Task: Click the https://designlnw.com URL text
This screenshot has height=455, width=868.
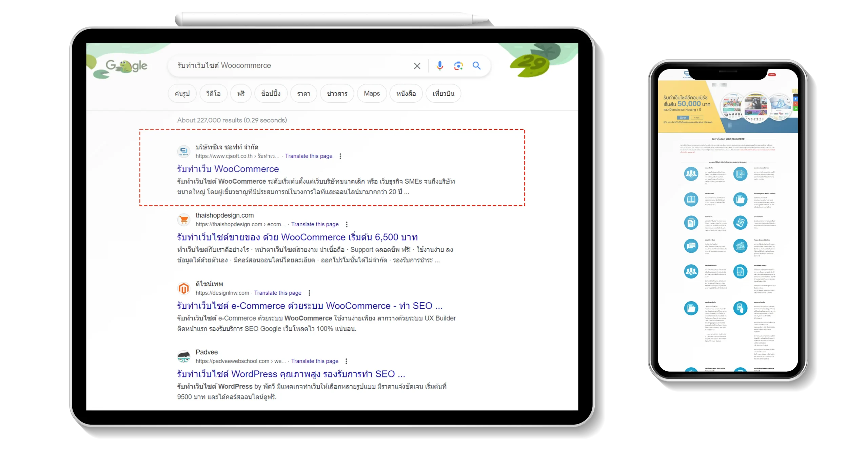Action: [222, 293]
